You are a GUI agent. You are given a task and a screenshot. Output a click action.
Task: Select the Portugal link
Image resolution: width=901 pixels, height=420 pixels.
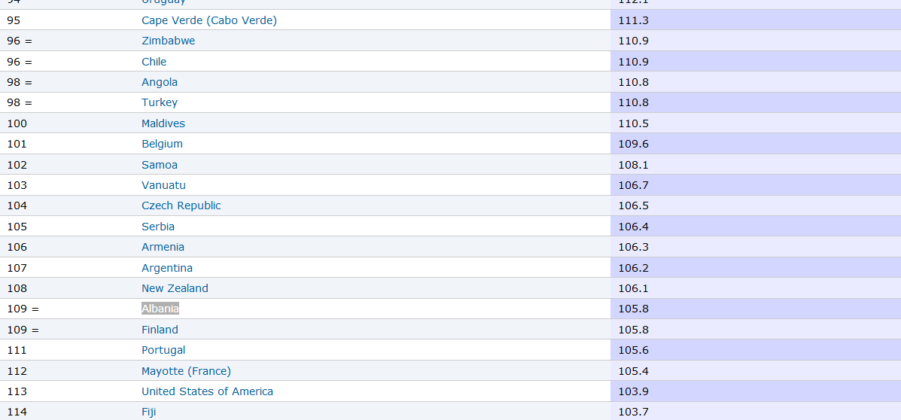click(163, 350)
